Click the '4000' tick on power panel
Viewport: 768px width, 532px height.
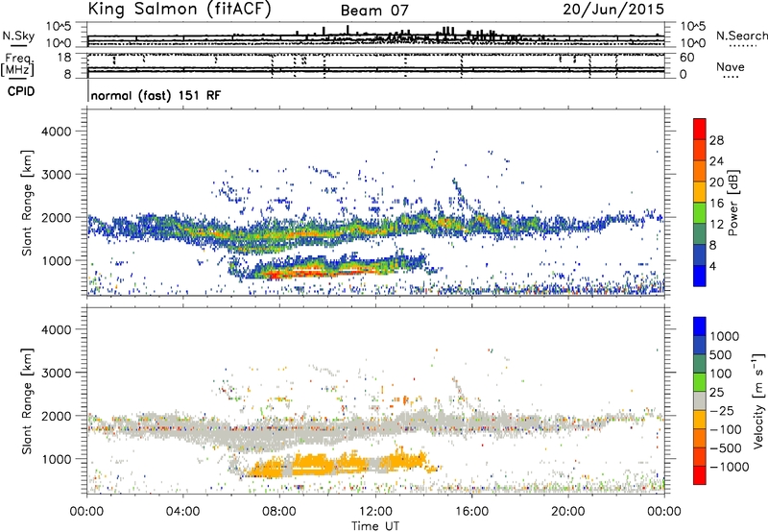[x=56, y=132]
